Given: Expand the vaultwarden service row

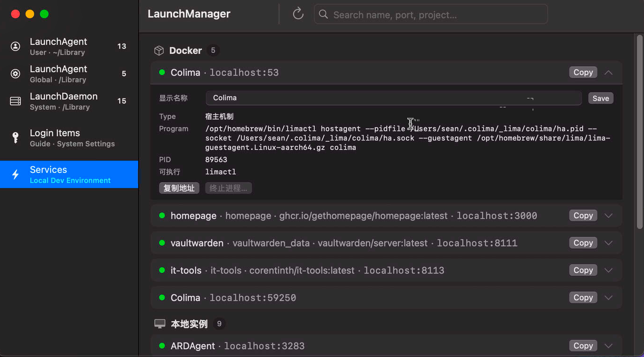Looking at the screenshot, I should click(x=609, y=243).
